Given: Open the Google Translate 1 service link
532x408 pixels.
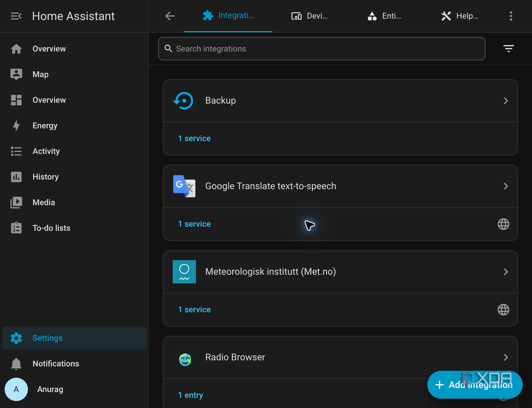Looking at the screenshot, I should pyautogui.click(x=194, y=224).
